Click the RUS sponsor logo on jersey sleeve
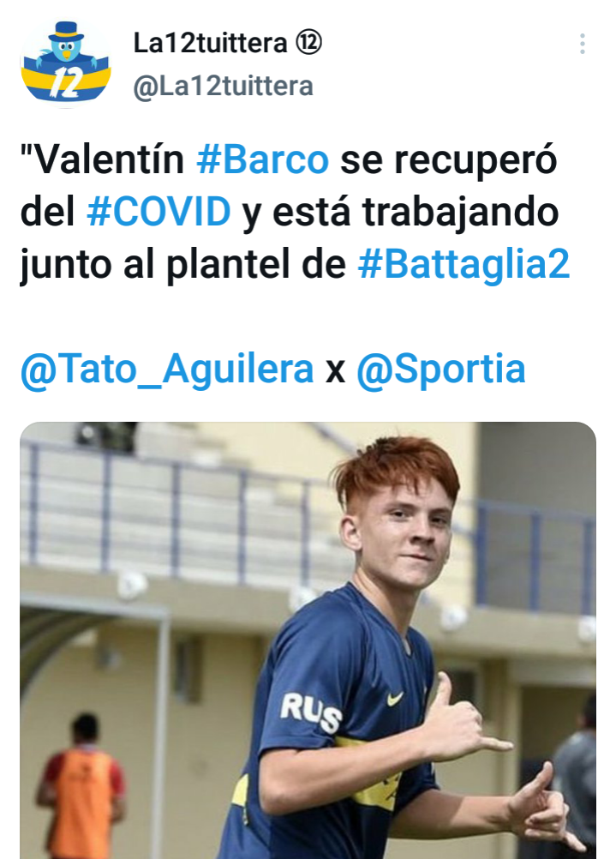Viewport: 616px width, 859px height. click(x=311, y=711)
